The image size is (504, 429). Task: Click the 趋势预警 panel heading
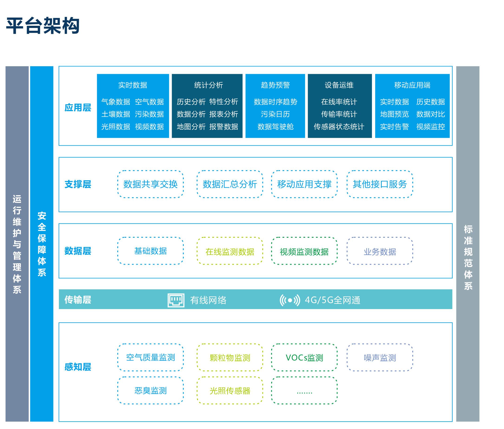point(275,85)
